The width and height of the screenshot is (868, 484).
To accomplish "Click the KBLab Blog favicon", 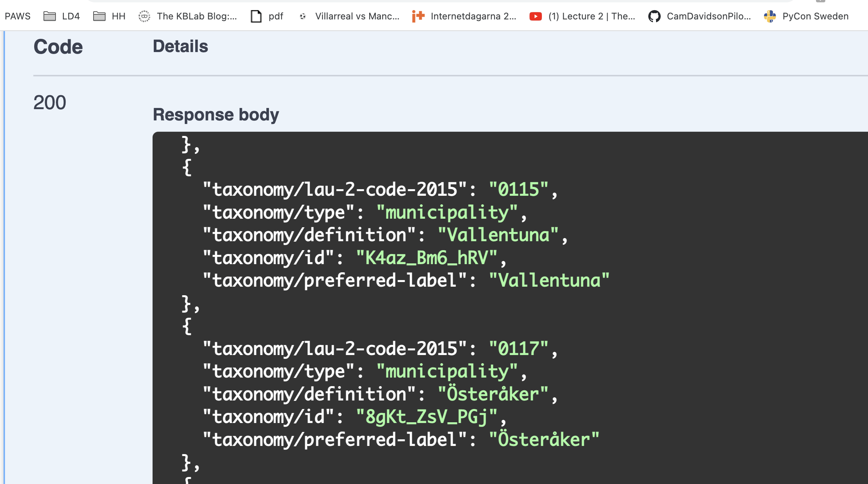I will tap(144, 16).
